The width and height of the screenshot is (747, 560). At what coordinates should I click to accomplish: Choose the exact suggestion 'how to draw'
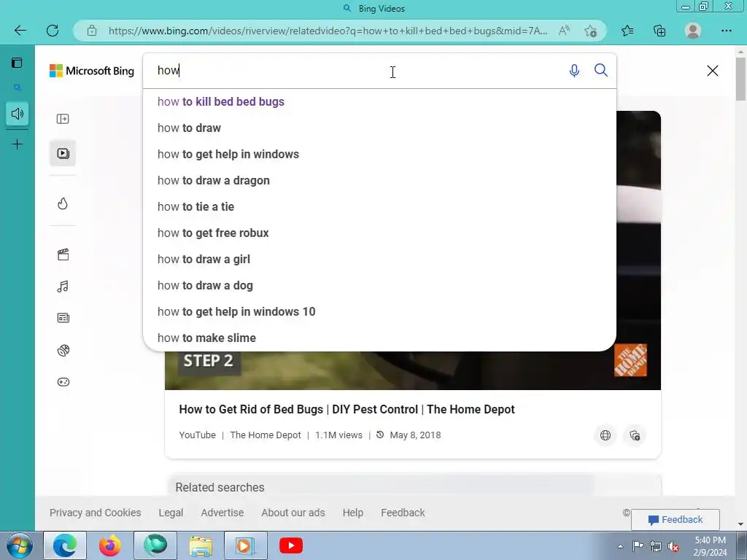coord(379,128)
